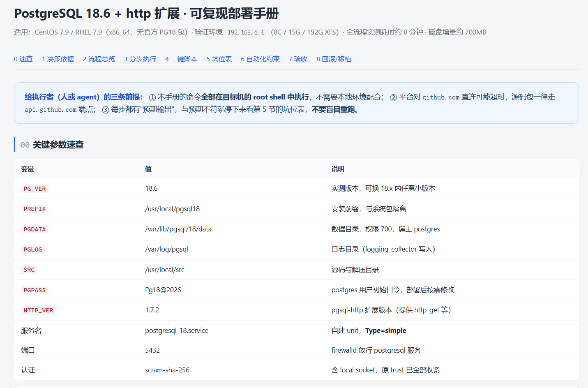Click the 说明 column header
The height and width of the screenshot is (388, 588).
coord(338,169)
